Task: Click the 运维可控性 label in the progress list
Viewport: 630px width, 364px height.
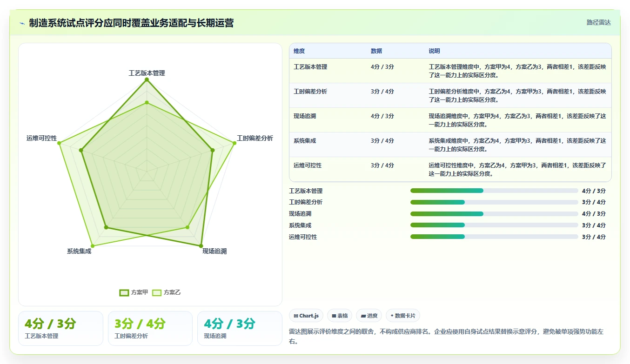Action: [x=303, y=237]
